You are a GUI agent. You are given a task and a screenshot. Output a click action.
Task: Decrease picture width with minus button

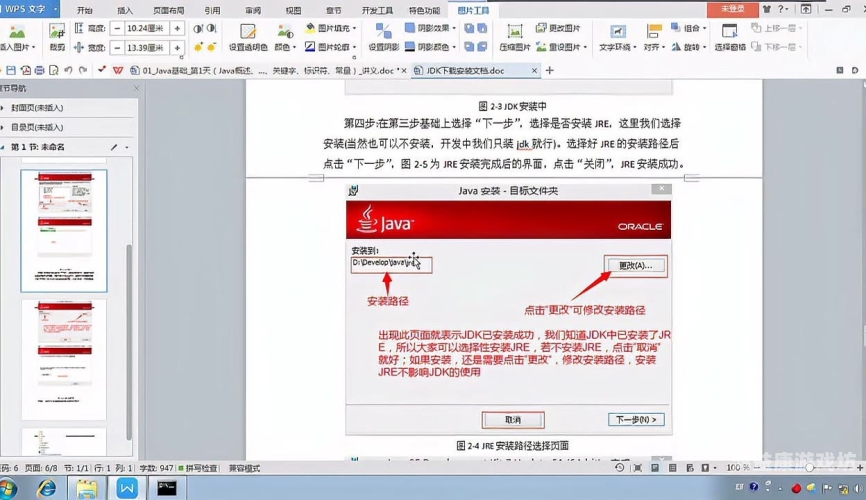pos(117,48)
